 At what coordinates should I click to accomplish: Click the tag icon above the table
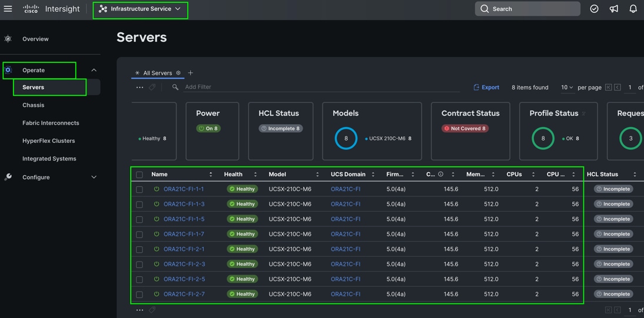152,87
